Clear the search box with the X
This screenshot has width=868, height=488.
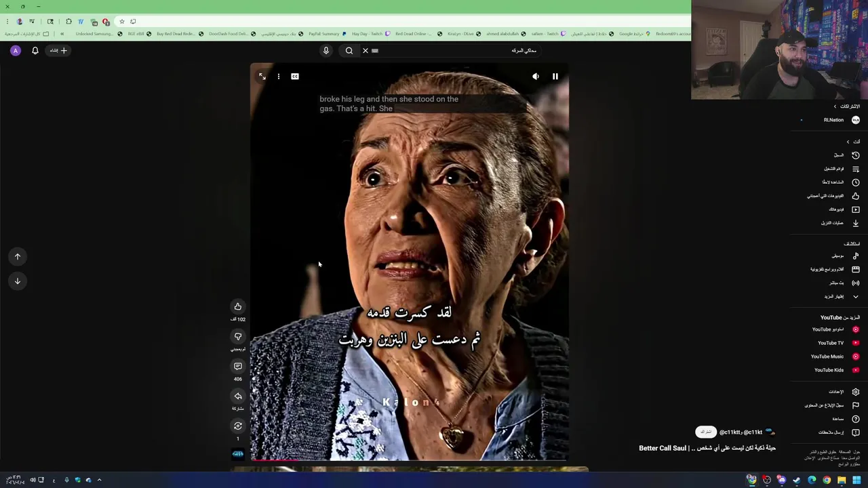365,50
